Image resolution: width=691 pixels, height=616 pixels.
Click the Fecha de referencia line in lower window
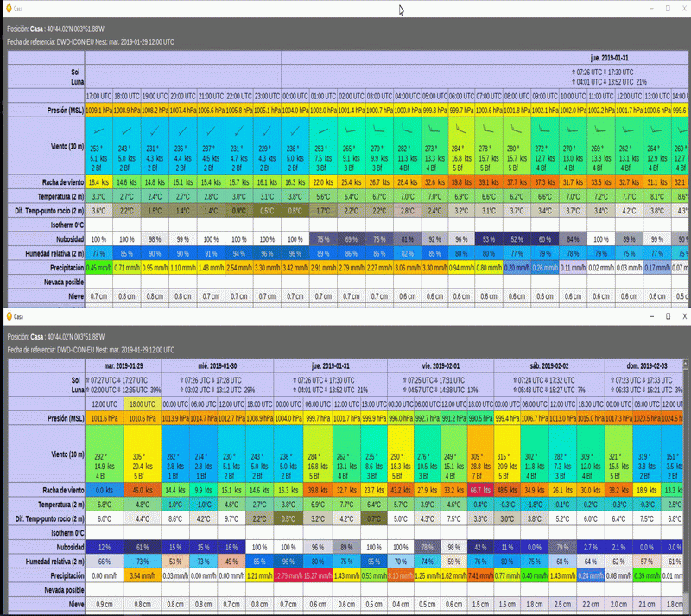(x=91, y=350)
